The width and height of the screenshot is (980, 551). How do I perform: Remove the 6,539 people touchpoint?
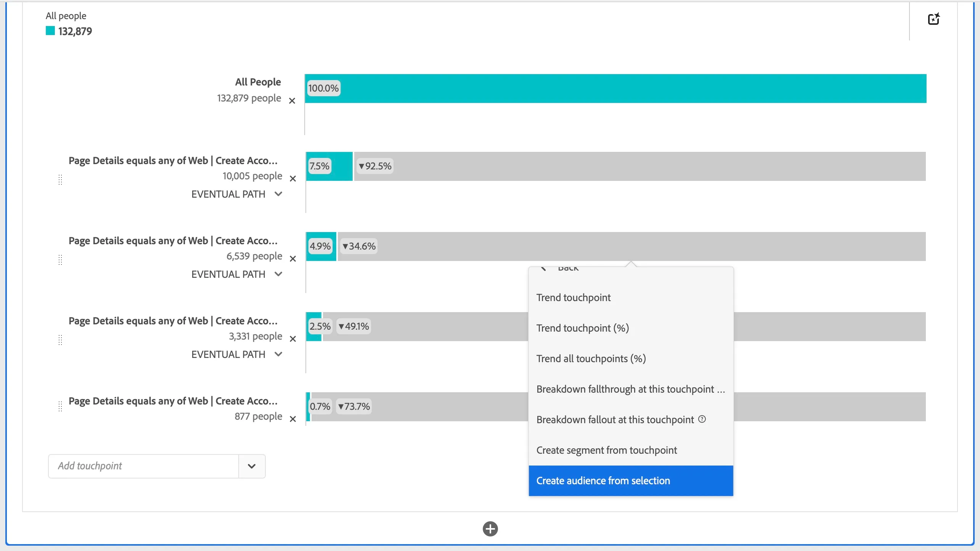[293, 259]
